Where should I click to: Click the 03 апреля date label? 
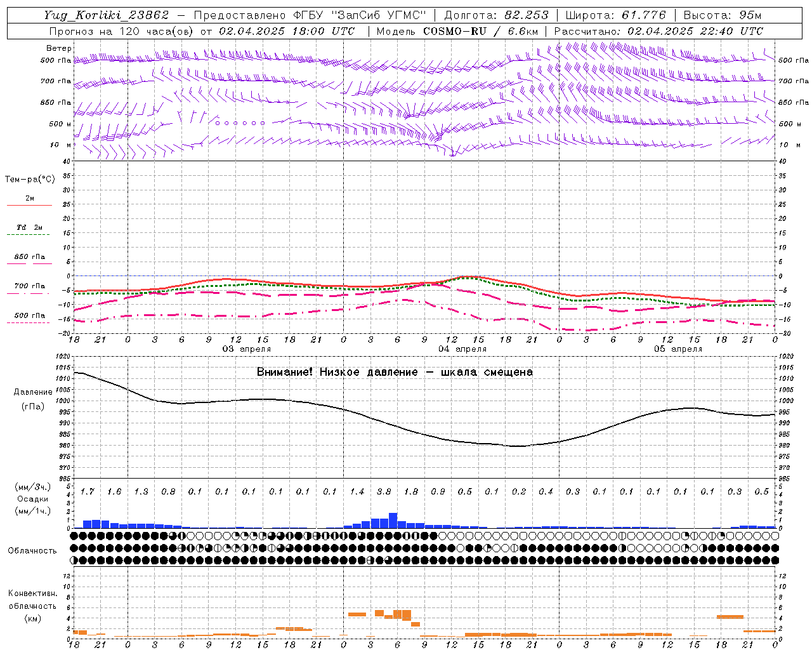pyautogui.click(x=246, y=348)
